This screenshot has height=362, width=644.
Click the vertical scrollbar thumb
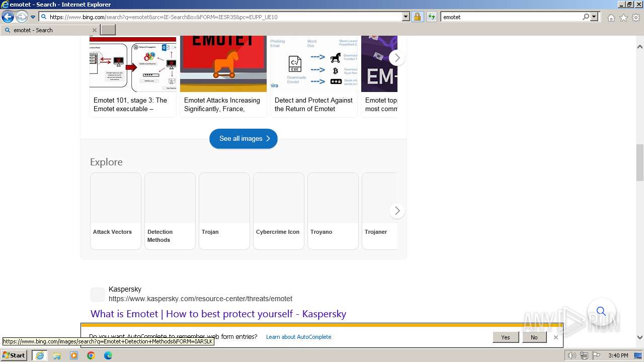coord(640,163)
